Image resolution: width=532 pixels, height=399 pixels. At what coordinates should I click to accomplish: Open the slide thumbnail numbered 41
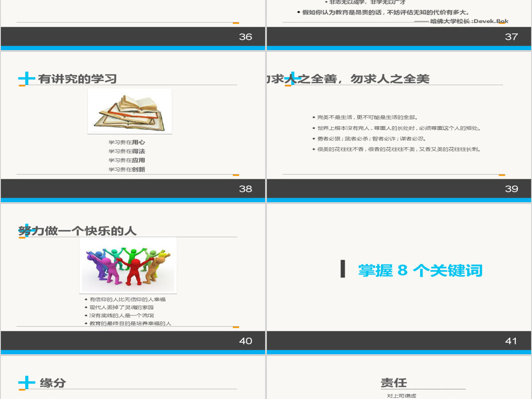[x=399, y=279]
